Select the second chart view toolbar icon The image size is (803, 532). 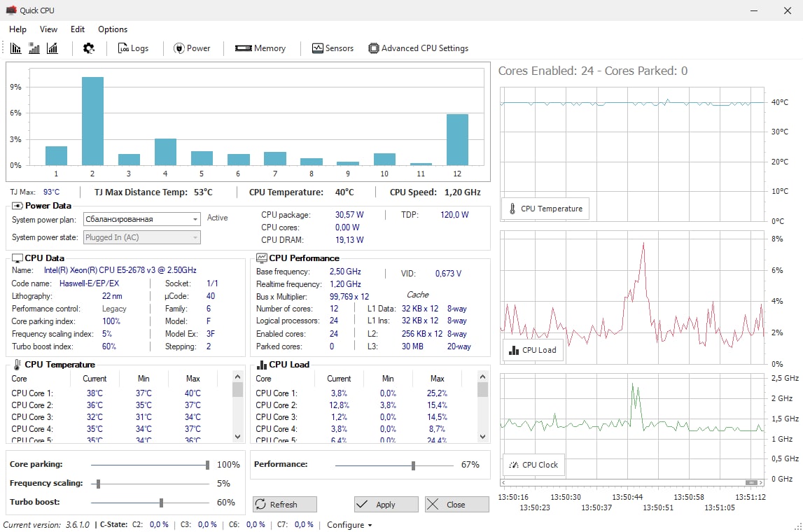(x=34, y=48)
